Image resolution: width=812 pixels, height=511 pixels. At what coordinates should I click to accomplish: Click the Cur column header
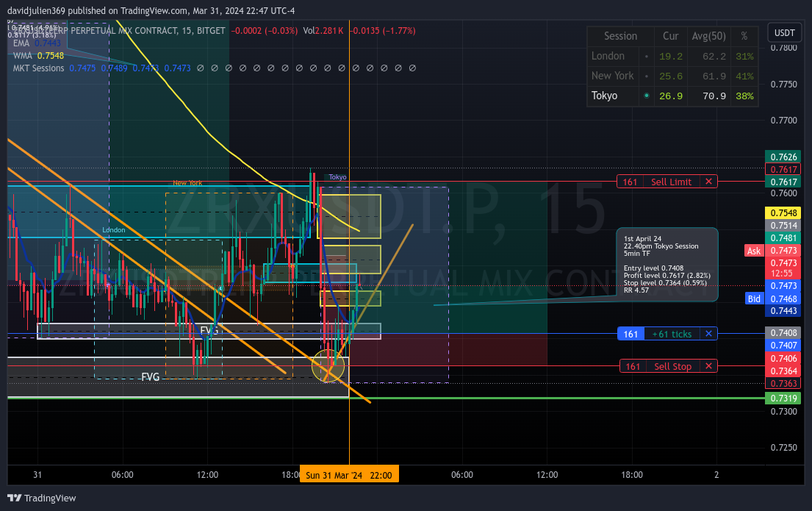671,36
